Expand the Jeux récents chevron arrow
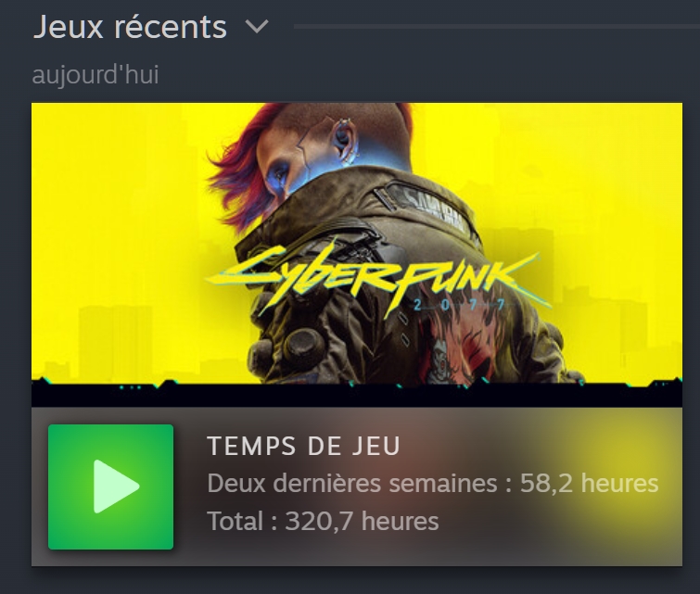This screenshot has width=700, height=594. [x=257, y=26]
